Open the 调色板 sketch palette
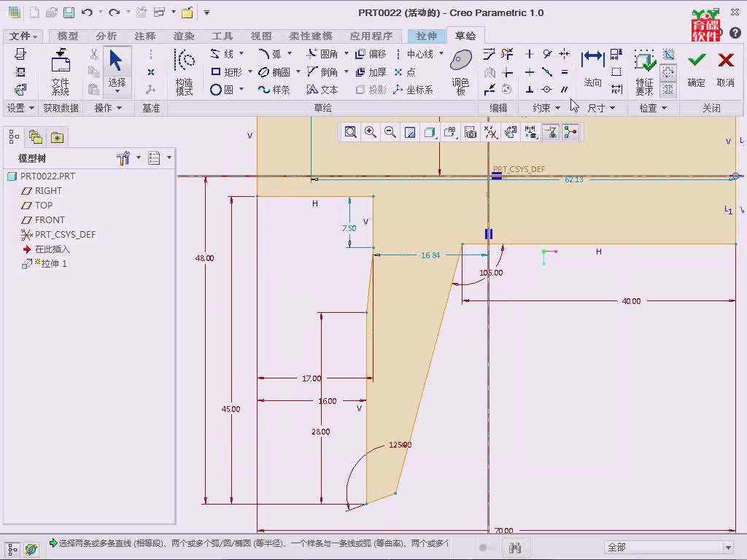Viewport: 747px width, 560px height. pos(461,72)
